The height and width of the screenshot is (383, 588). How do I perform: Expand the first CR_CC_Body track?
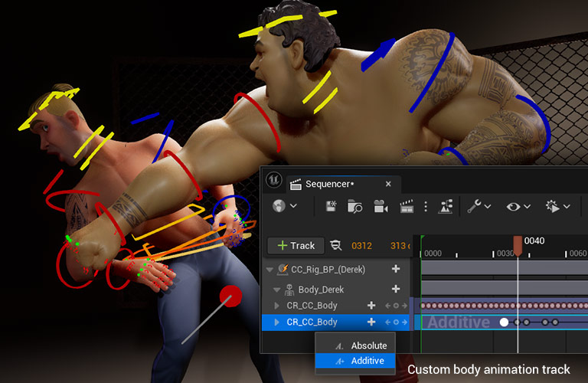[x=277, y=305]
